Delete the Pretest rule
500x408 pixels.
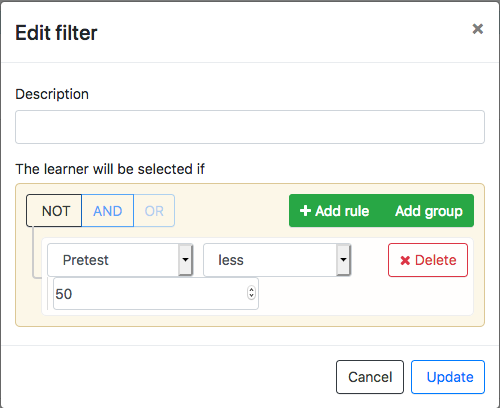point(428,260)
